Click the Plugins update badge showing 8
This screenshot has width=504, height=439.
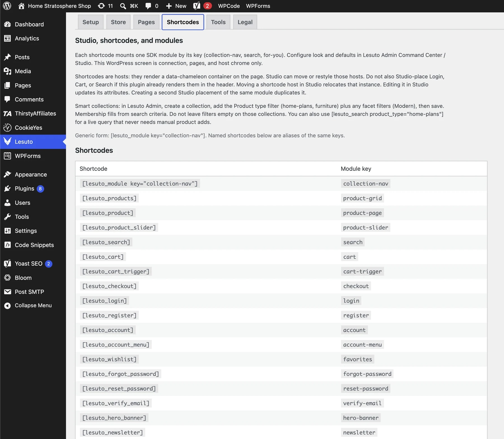pos(40,189)
